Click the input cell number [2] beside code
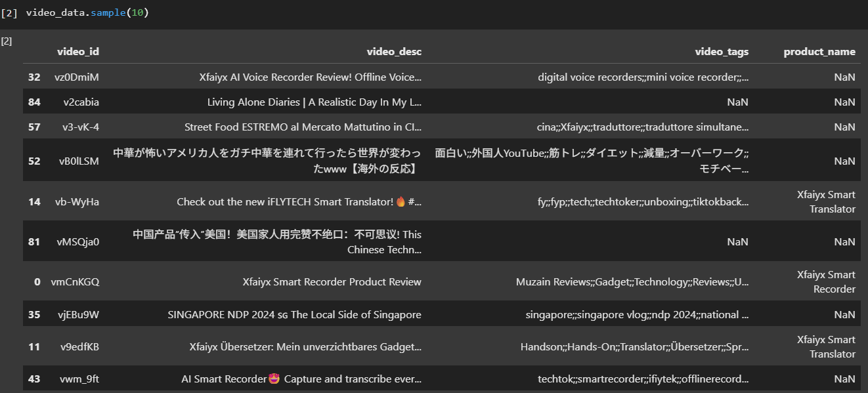This screenshot has width=868, height=393. (9, 12)
